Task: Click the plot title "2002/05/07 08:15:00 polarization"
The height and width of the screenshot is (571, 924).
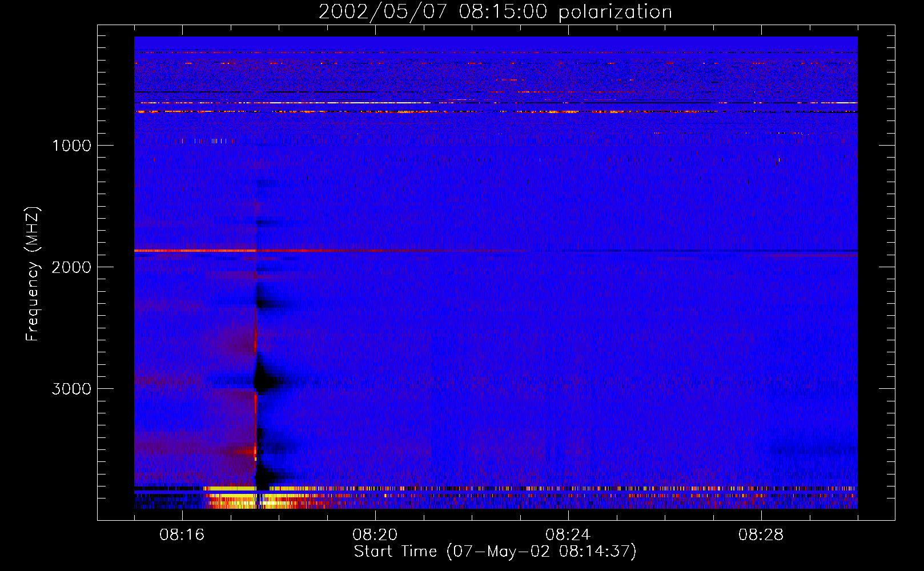Action: (x=495, y=11)
